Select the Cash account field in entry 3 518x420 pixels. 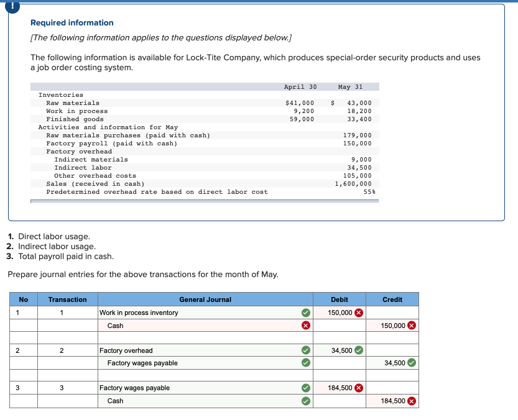coord(205,401)
